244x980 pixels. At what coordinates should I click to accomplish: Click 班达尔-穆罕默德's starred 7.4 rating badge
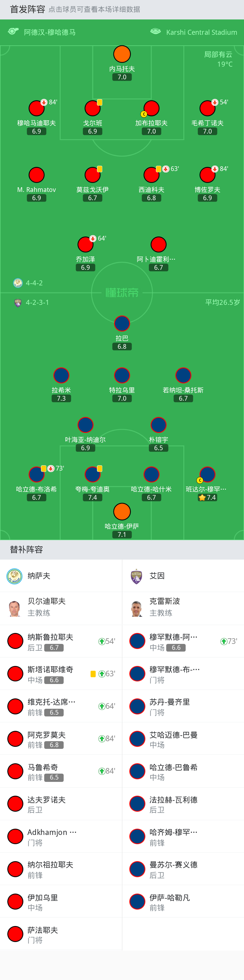[x=207, y=498]
